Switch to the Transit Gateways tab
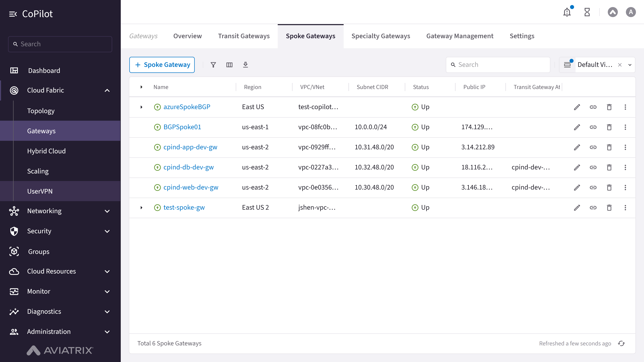 coord(244,36)
